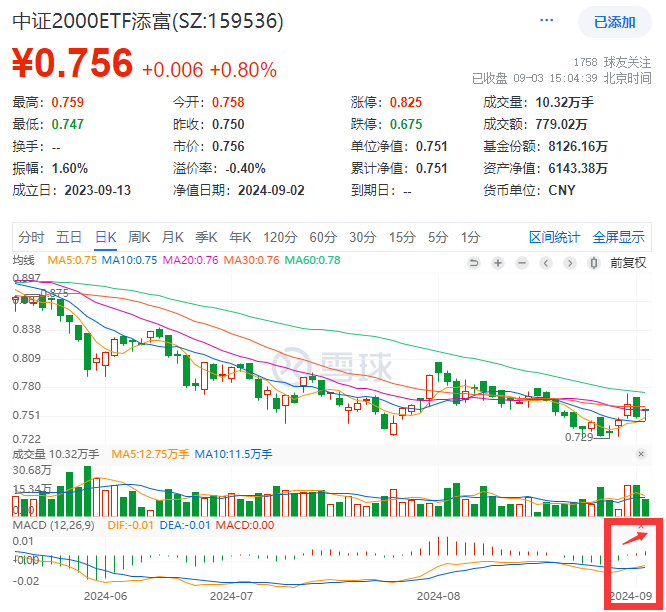The image size is (666, 612).
Task: Switch to 5分 chart interval
Action: pyautogui.click(x=438, y=237)
